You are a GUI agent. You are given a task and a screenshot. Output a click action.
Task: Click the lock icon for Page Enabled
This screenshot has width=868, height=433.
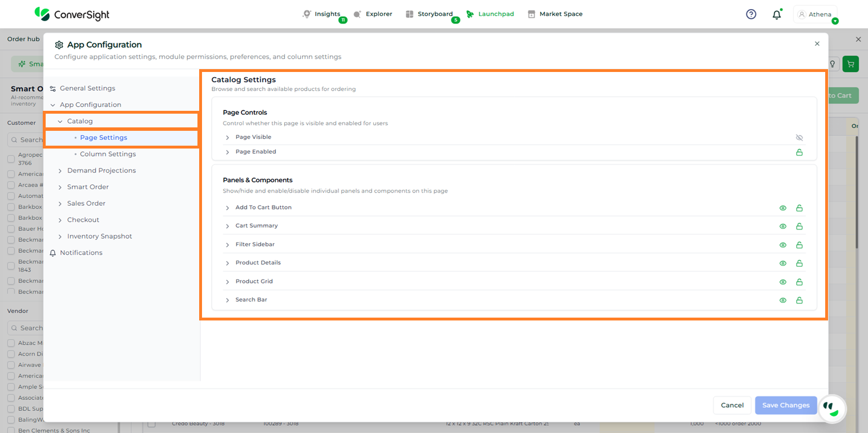[799, 153]
